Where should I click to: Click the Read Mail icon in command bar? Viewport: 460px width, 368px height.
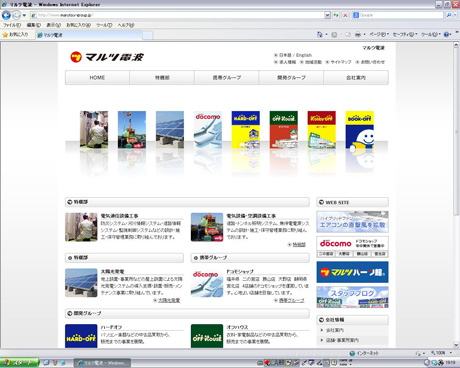[x=348, y=34]
